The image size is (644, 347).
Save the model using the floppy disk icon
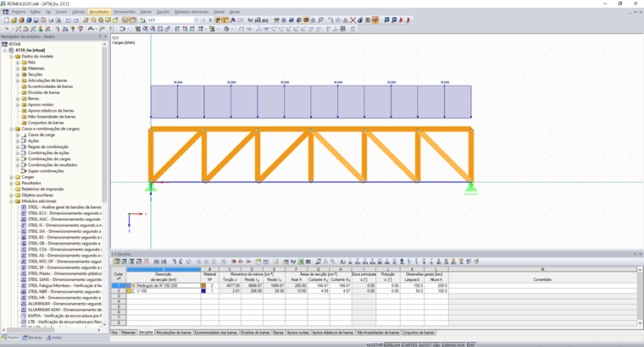[36, 20]
